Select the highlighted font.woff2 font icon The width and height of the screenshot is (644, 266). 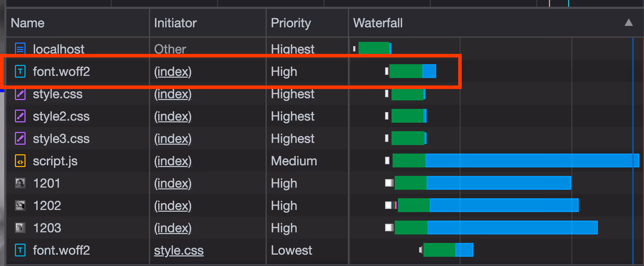[x=20, y=72]
